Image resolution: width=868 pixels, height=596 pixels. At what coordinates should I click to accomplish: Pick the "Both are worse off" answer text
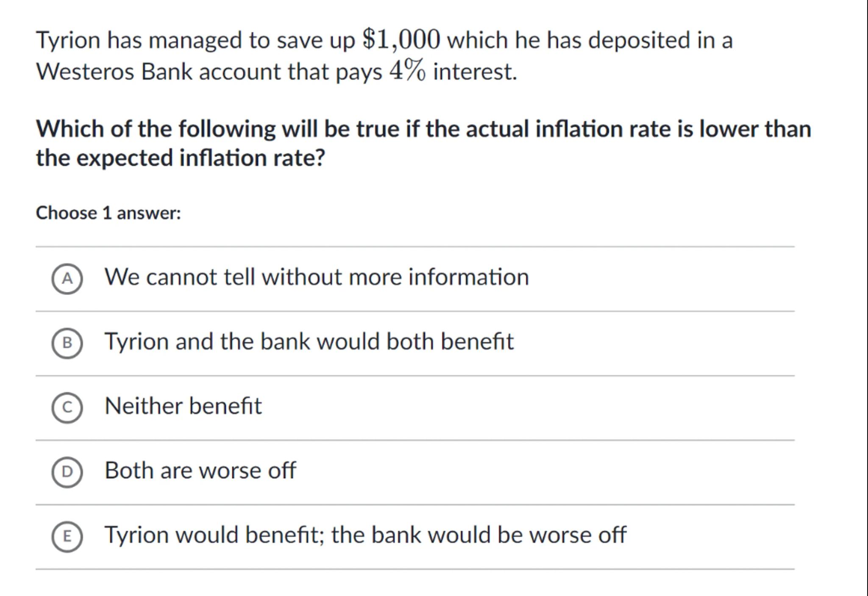pyautogui.click(x=200, y=471)
